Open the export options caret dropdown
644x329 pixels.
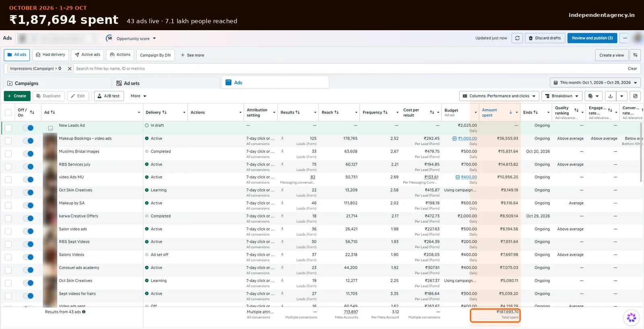(x=622, y=96)
